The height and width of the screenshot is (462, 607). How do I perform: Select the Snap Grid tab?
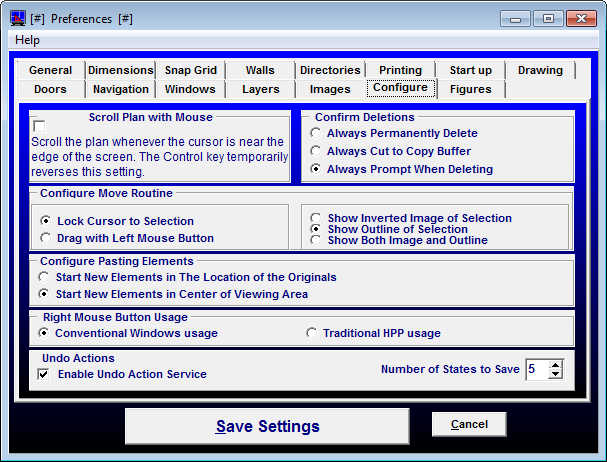(x=190, y=70)
